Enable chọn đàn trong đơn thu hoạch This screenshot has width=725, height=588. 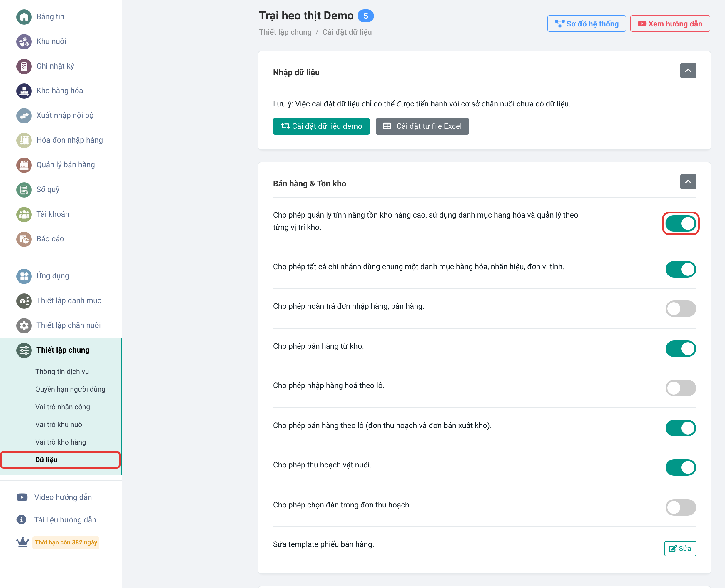(680, 507)
